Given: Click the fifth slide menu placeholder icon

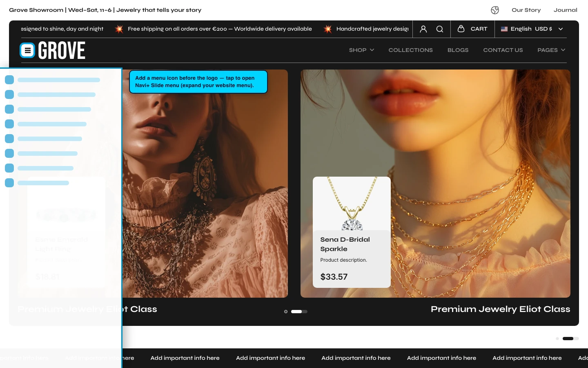Looking at the screenshot, I should [9, 139].
